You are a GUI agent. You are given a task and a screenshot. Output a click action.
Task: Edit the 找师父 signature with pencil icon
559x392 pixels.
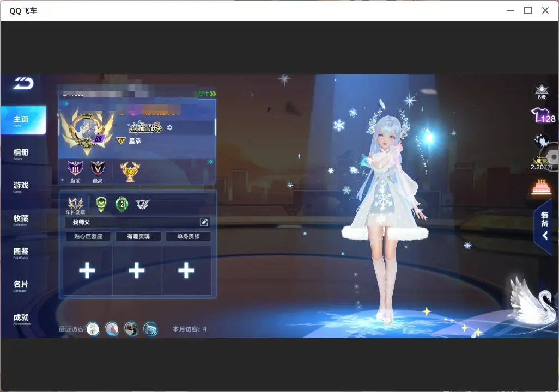coord(204,222)
